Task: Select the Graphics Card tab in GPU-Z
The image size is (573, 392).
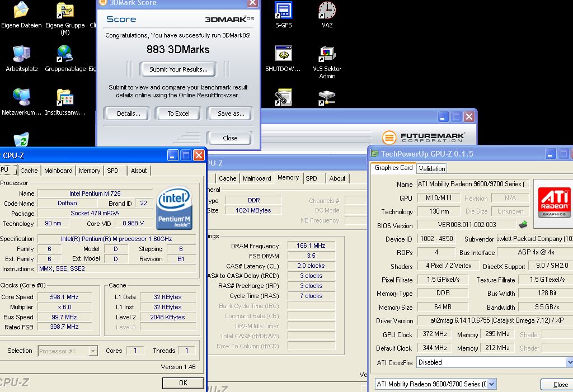Action: click(393, 168)
